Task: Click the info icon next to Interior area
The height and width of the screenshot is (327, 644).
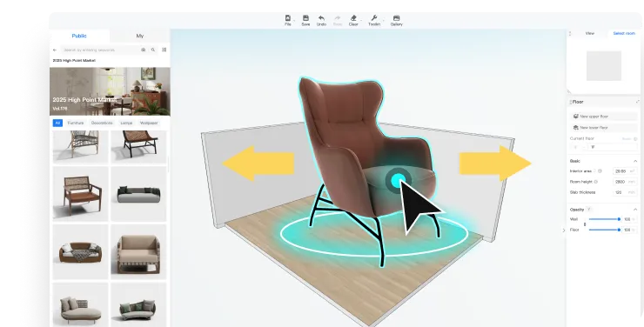Action: point(600,171)
